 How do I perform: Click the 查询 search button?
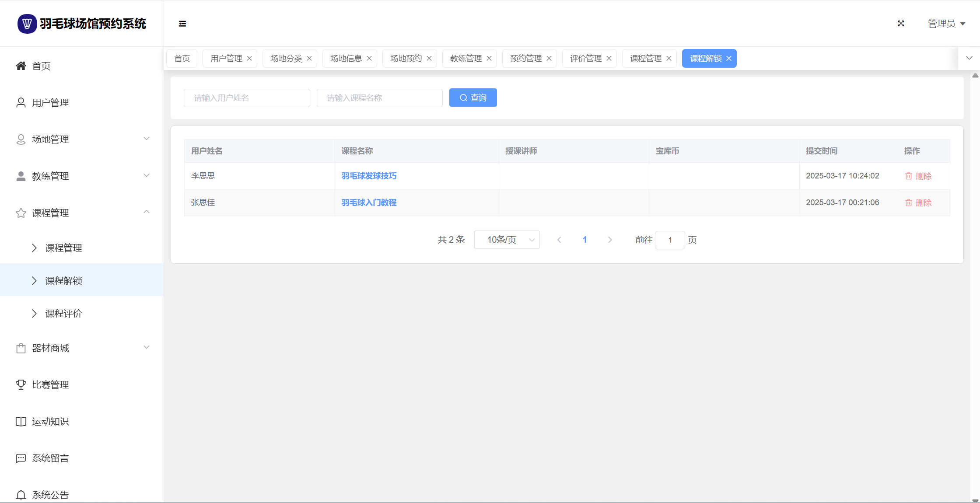pos(473,98)
